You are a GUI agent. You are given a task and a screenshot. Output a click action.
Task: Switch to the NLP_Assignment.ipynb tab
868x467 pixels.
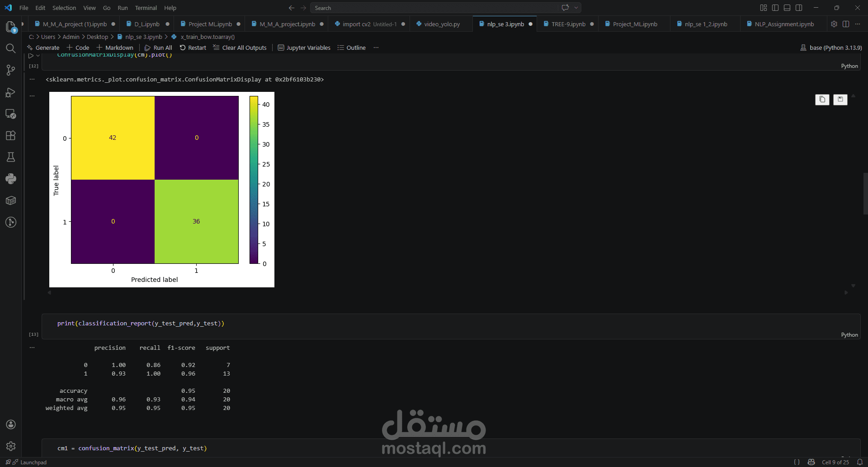click(x=784, y=24)
